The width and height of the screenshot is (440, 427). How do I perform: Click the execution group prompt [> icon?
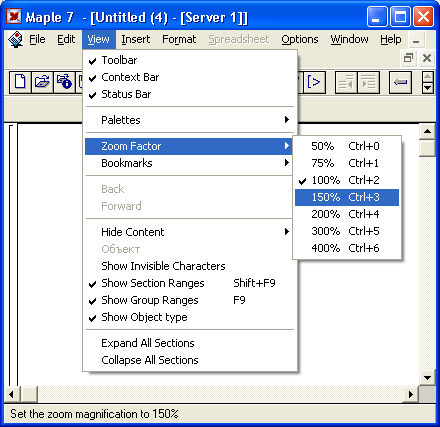314,82
